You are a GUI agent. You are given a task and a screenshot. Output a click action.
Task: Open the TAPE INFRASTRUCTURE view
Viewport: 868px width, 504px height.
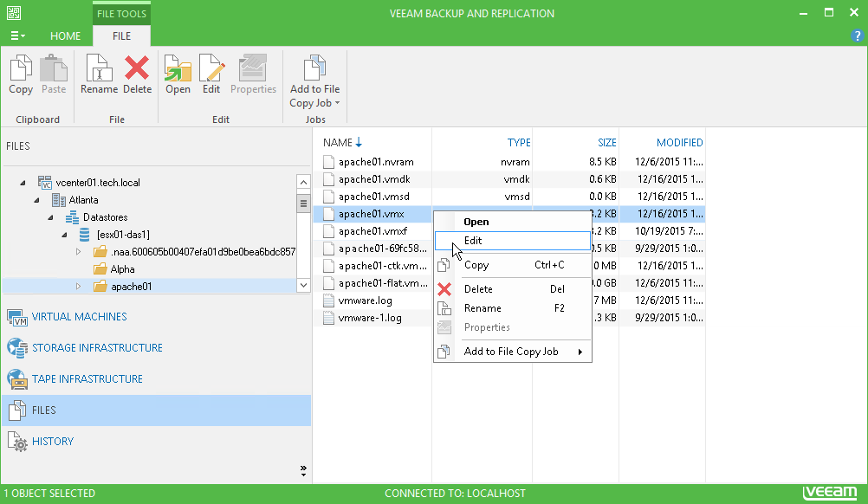point(87,379)
